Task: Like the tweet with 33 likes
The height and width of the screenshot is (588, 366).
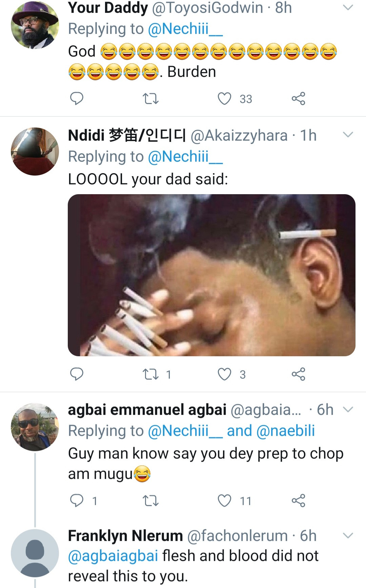Action: pos(224,99)
